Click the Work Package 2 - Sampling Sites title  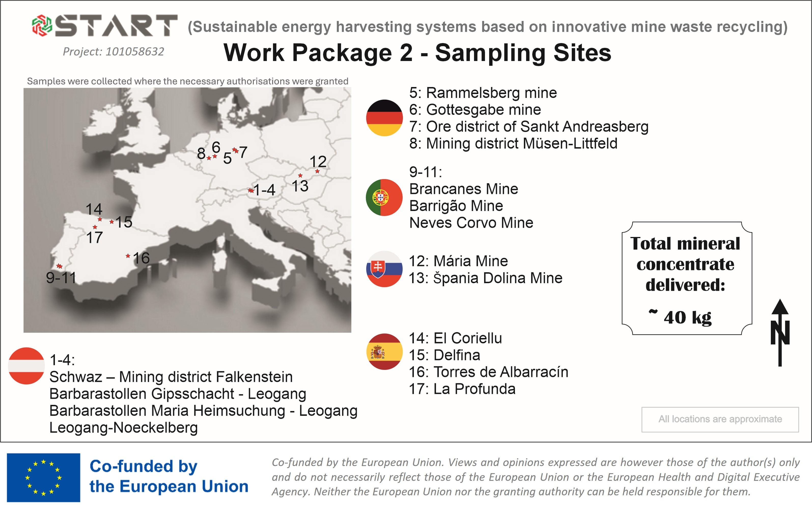pyautogui.click(x=417, y=53)
